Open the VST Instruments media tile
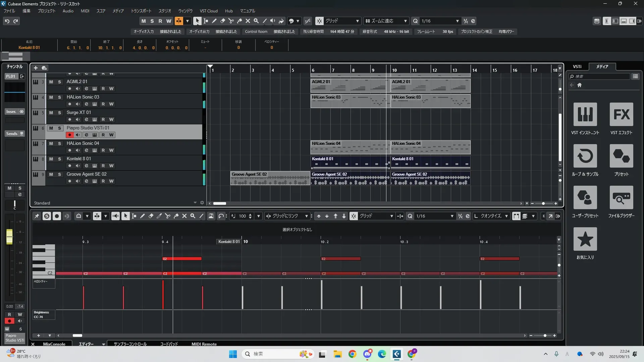Image resolution: width=644 pixels, height=362 pixels. (585, 114)
